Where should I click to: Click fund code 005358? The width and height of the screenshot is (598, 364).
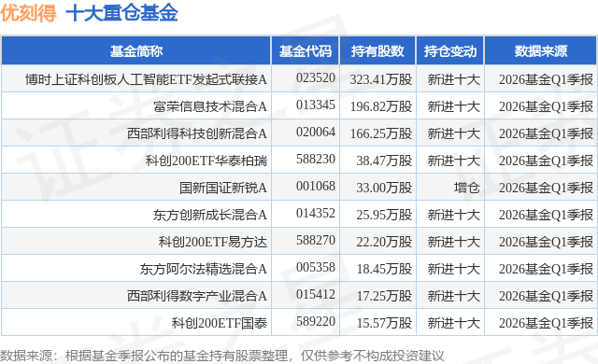(x=316, y=267)
